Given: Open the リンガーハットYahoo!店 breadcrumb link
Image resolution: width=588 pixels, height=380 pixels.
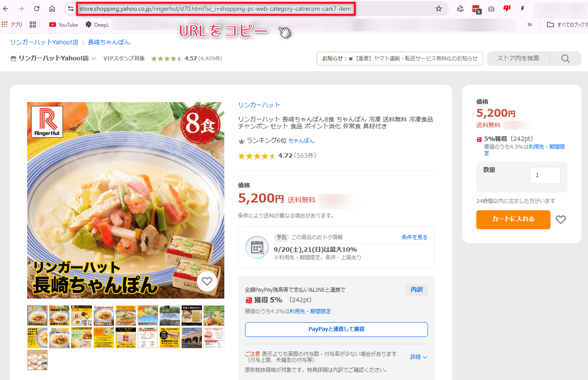Looking at the screenshot, I should tap(44, 42).
